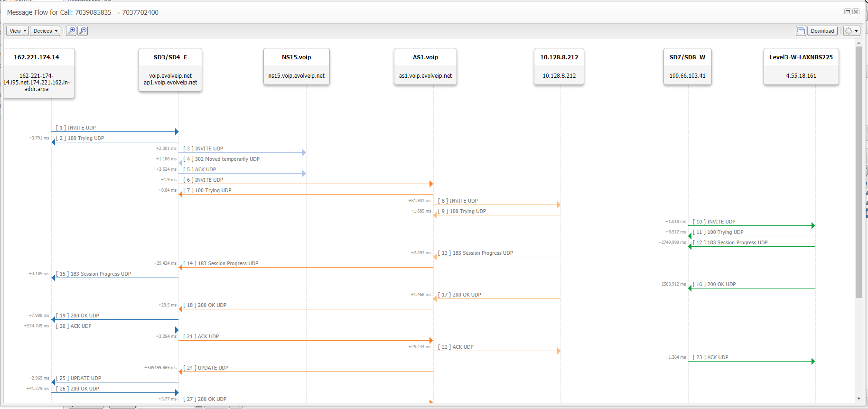Click the AS1.voip device box
The height and width of the screenshot is (409, 868).
click(425, 66)
